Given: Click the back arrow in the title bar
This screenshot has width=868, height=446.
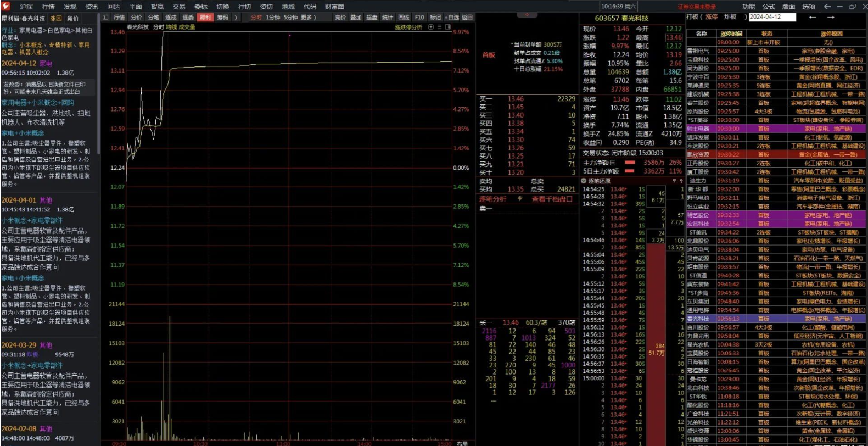Looking at the screenshot, I should click(827, 7).
